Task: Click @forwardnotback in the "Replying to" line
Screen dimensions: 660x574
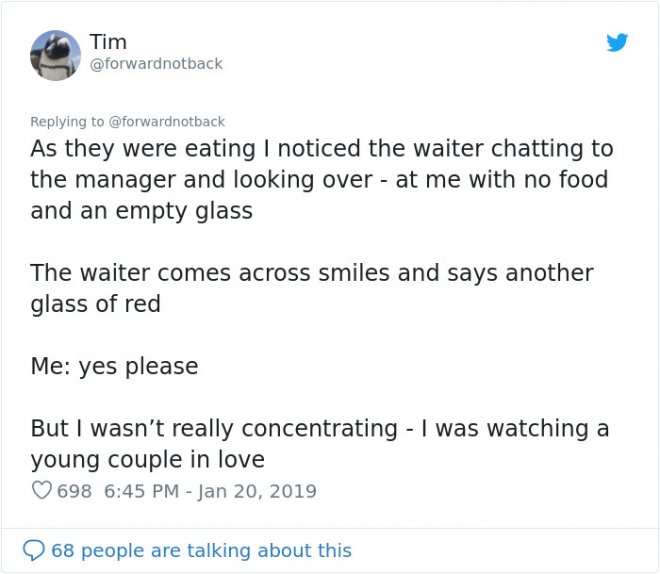Action: (x=166, y=121)
